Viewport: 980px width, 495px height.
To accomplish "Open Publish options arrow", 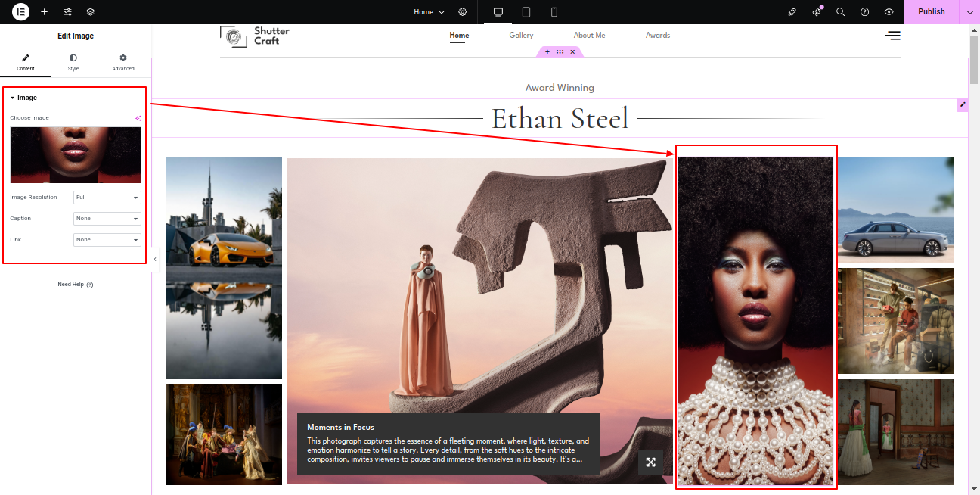I will point(969,12).
